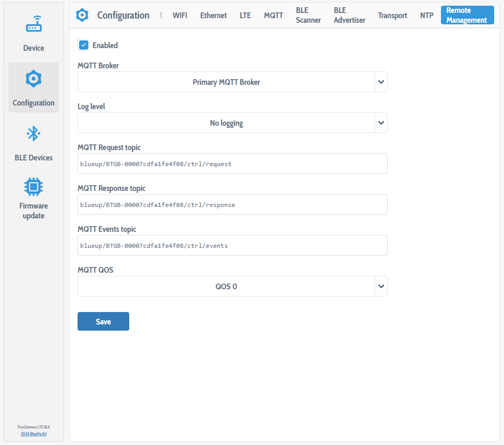Click the Save button

103,321
